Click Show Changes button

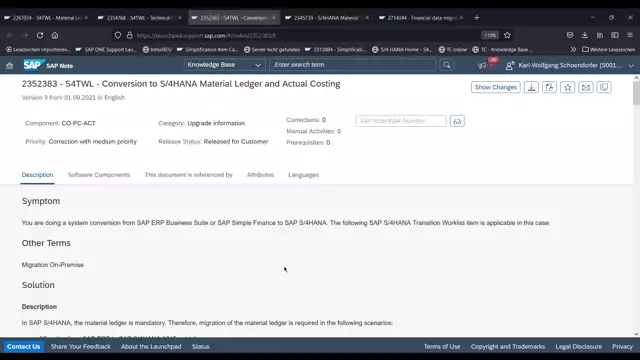point(496,87)
